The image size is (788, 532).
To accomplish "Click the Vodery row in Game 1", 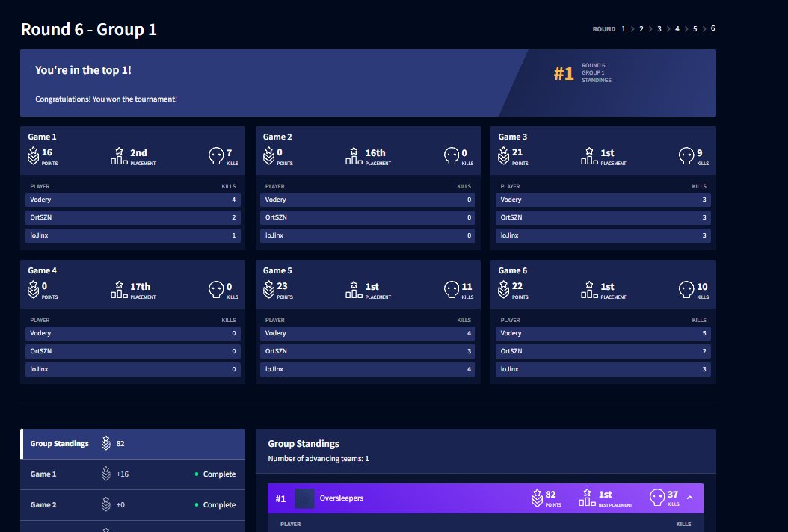I will [x=132, y=199].
